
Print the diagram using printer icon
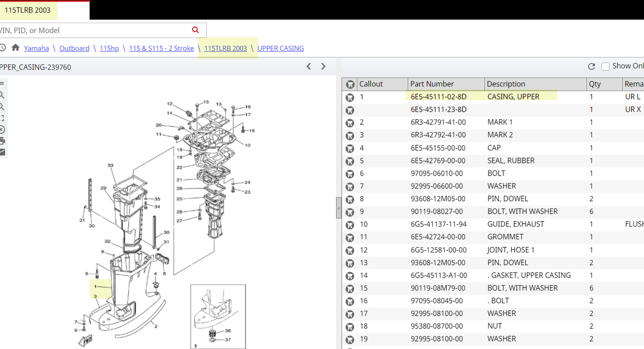[x=2, y=141]
